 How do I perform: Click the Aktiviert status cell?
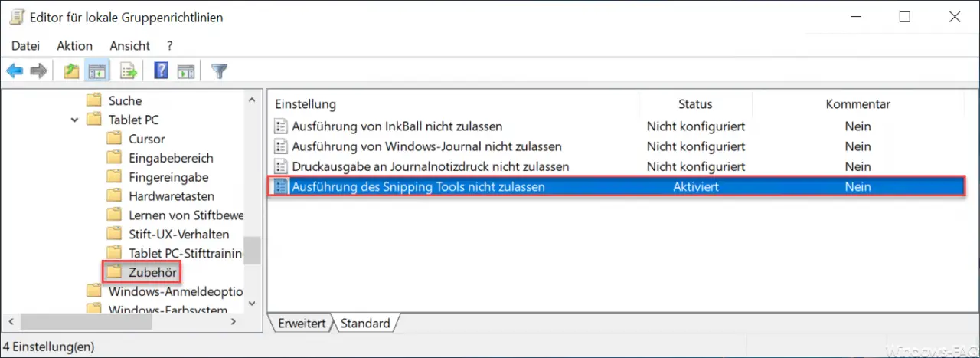pyautogui.click(x=696, y=186)
